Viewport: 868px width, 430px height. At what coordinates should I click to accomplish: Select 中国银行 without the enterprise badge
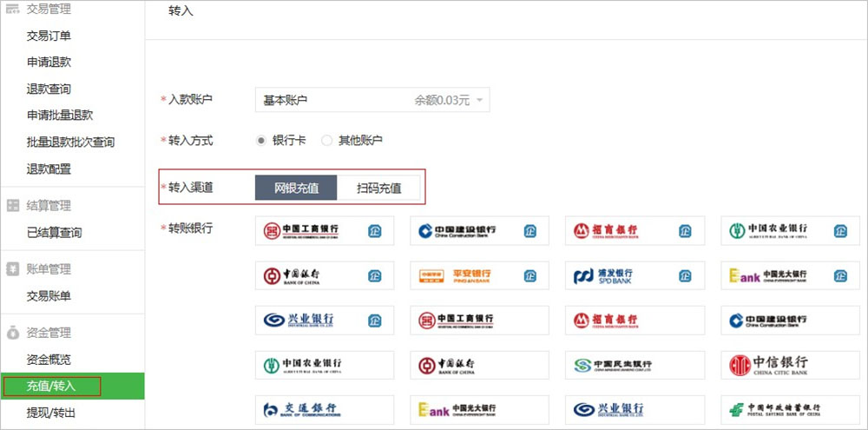(x=479, y=365)
